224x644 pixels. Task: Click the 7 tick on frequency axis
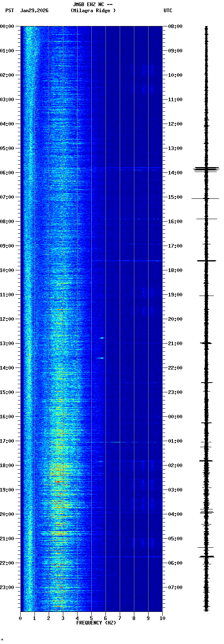point(120,618)
